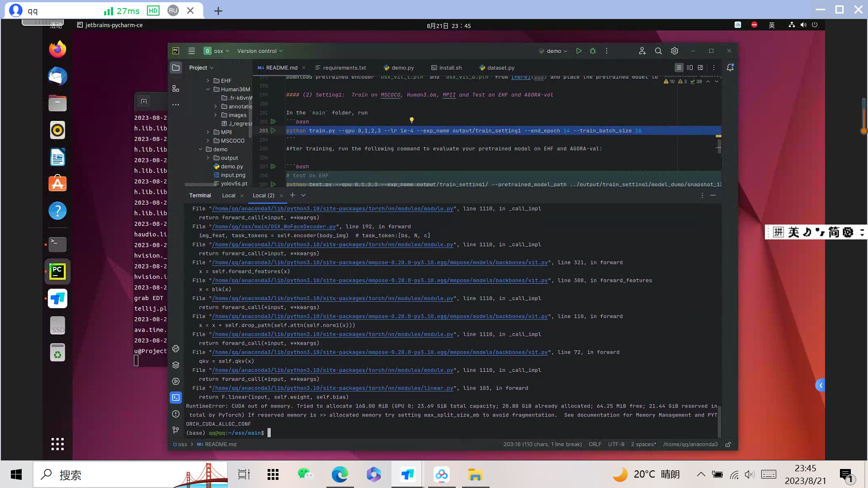Open Search Everywhere
The width and height of the screenshot is (868, 488).
point(658,51)
